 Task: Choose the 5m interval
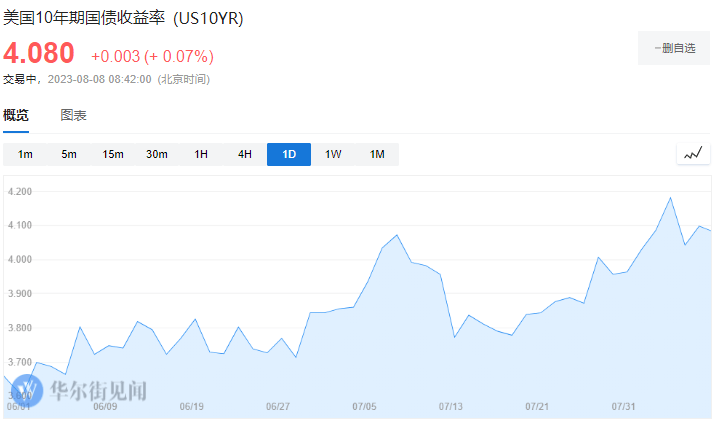(x=69, y=154)
